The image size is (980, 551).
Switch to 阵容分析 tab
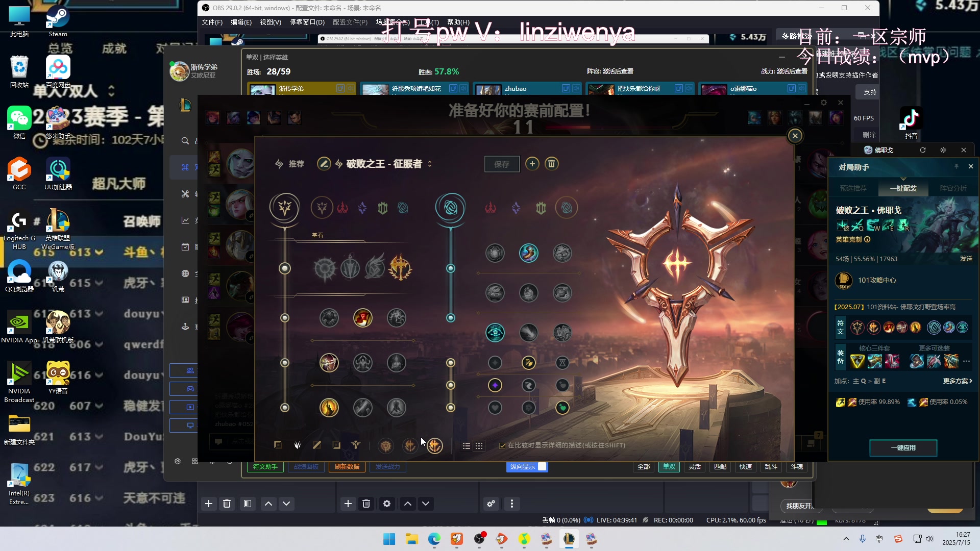click(x=953, y=188)
